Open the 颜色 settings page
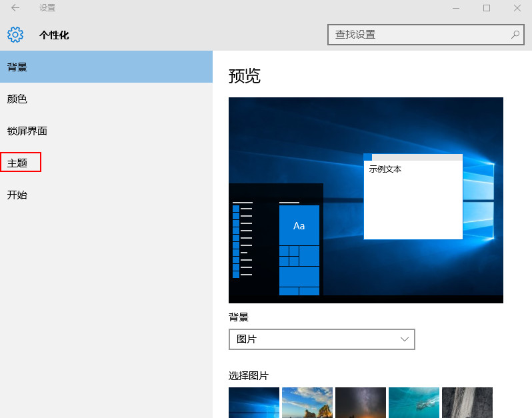The image size is (532, 418). click(x=17, y=99)
